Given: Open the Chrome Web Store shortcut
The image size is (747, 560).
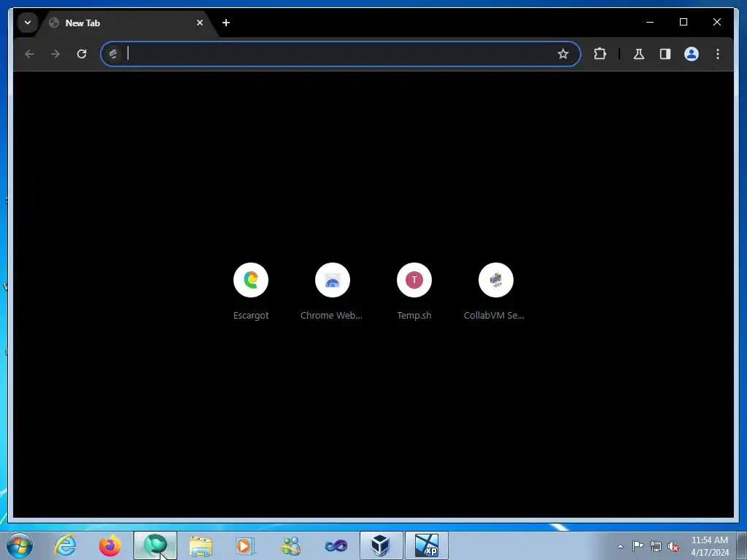Looking at the screenshot, I should tap(333, 280).
